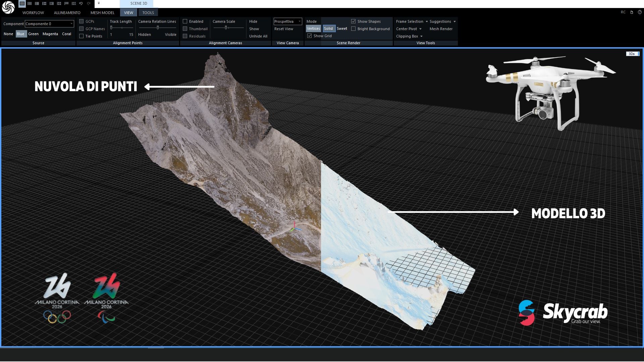Open the quick access toolbar arrow
This screenshot has height=362, width=644.
tap(99, 3)
